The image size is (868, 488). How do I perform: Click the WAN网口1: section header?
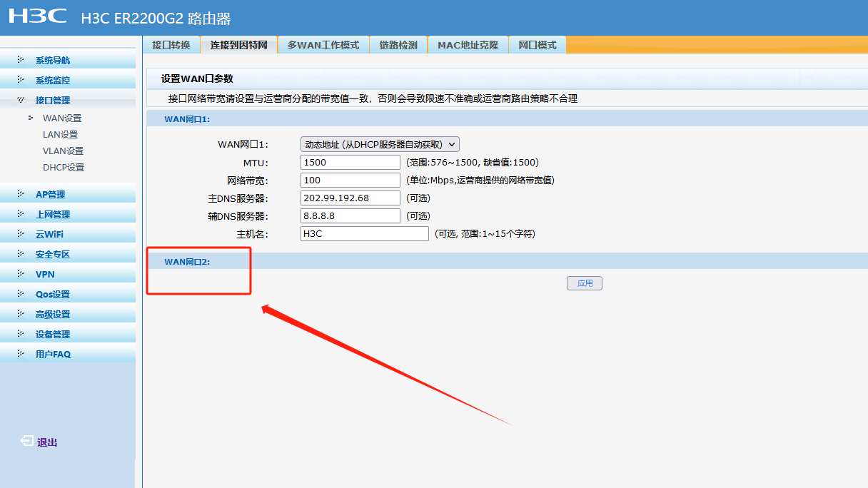507,118
